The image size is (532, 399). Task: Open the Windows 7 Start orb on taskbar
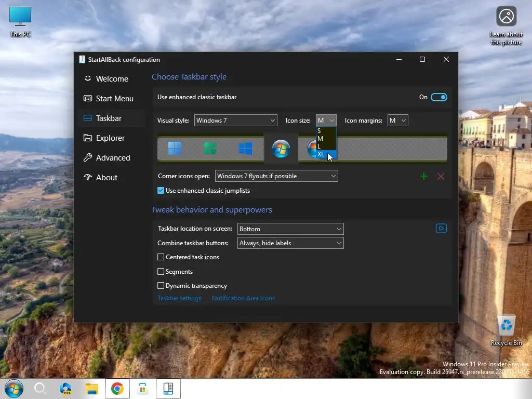click(14, 389)
